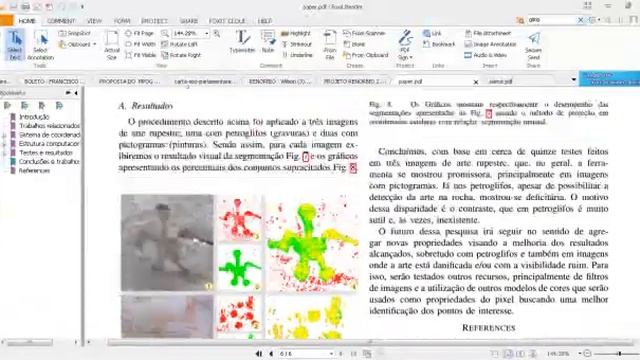Click the rock art photo in the document

click(167, 242)
